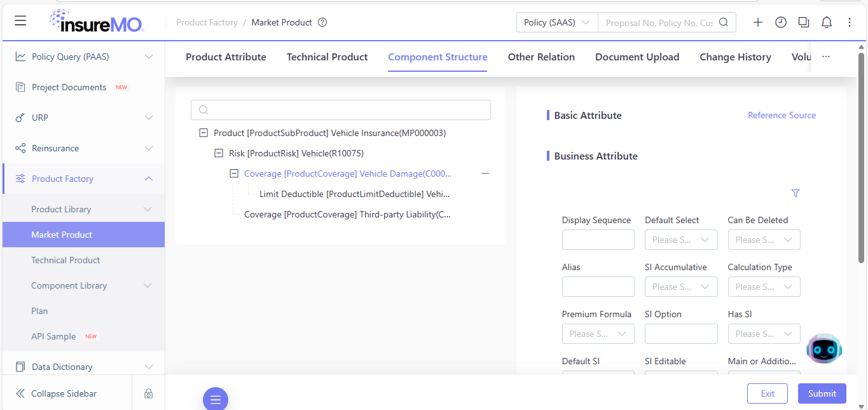
Task: Click the Data Dictionary book icon
Action: (20, 367)
